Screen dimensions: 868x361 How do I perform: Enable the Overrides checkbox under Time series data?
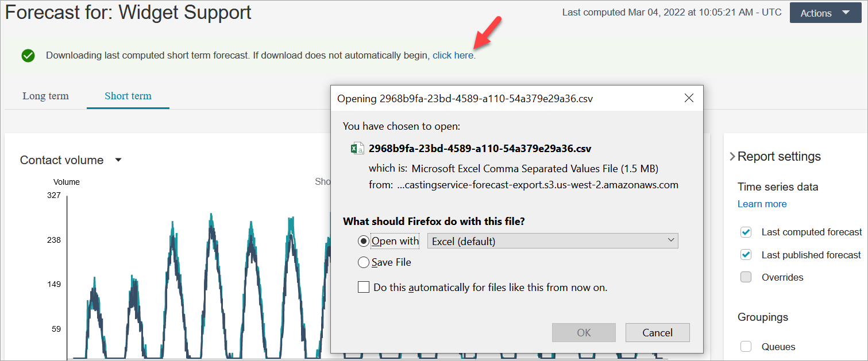pos(746,277)
